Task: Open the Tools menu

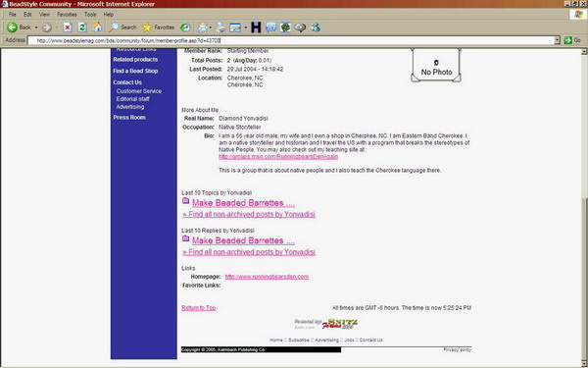Action: (90, 15)
